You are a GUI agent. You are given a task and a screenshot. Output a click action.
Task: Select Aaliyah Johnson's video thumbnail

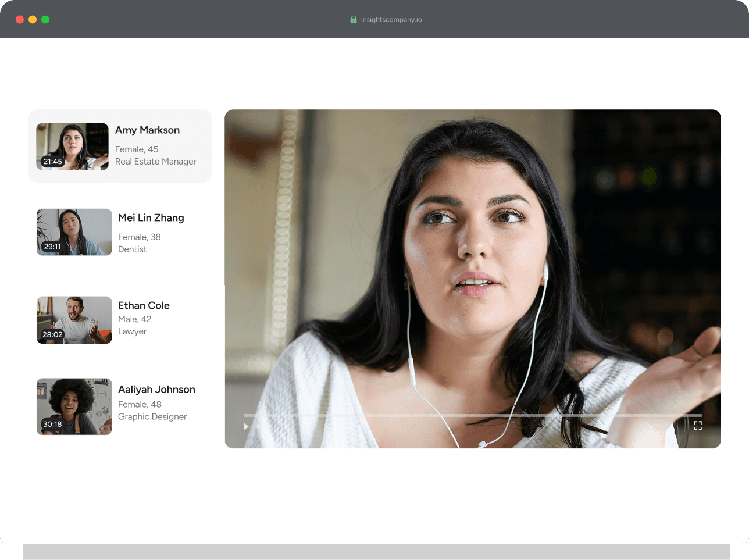pyautogui.click(x=74, y=406)
